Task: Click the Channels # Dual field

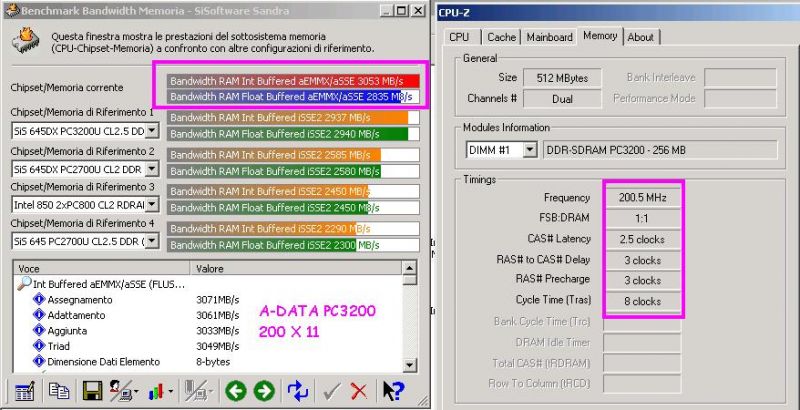Action: tap(562, 99)
